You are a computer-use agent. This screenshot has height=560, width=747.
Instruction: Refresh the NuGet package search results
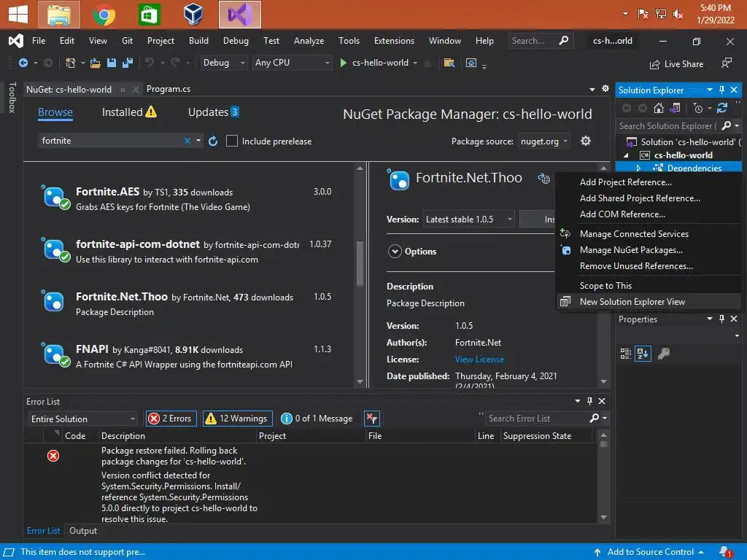coord(213,141)
